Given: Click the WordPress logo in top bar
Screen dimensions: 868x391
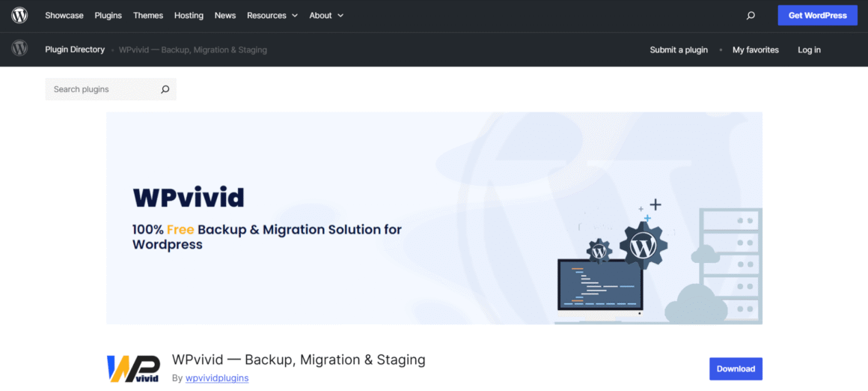Looking at the screenshot, I should [19, 16].
